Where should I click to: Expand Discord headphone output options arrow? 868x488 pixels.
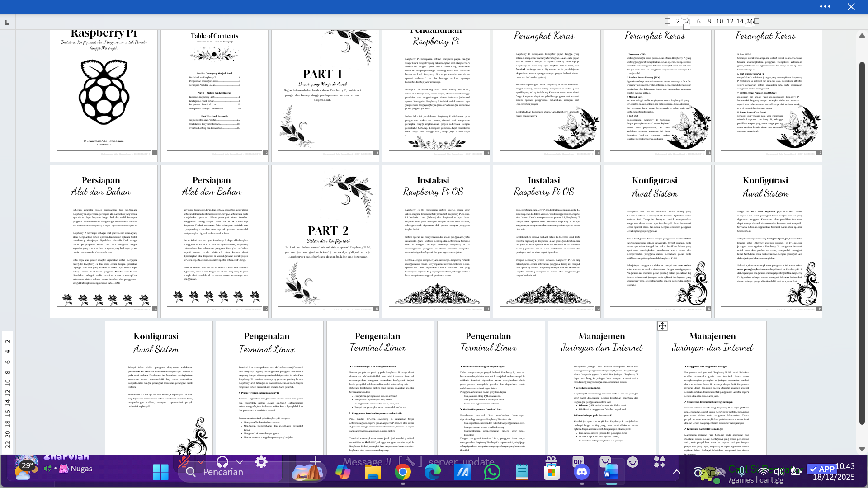[x=240, y=462]
